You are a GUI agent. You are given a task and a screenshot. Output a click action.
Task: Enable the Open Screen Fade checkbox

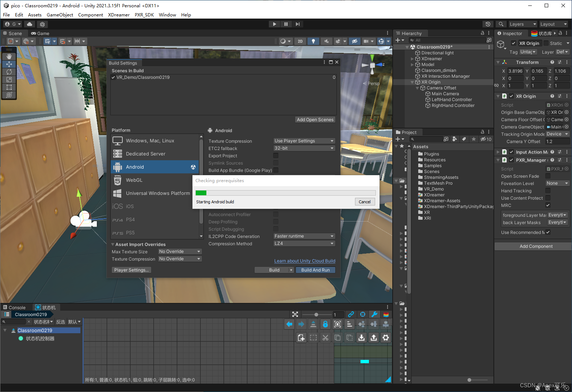(548, 176)
